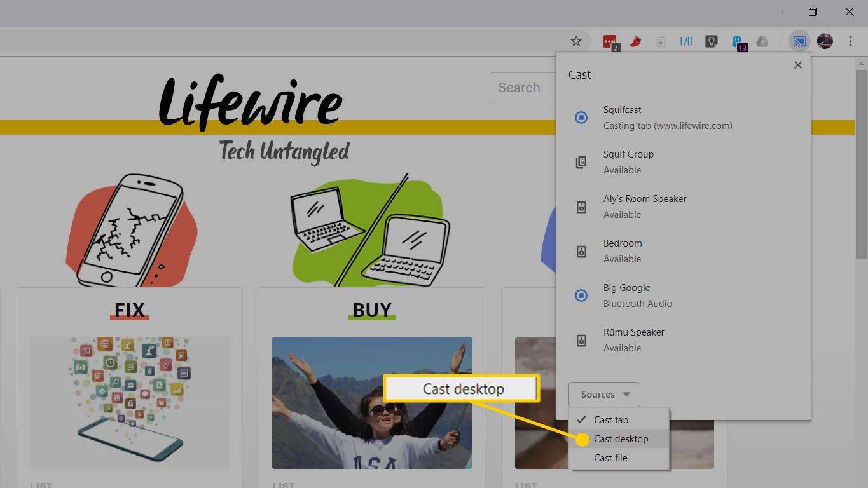Open the app icons phone article image

(x=130, y=403)
